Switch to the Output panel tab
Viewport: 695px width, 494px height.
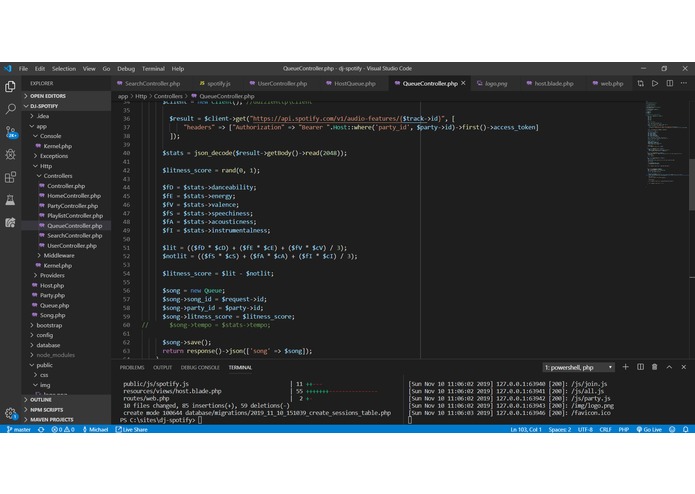162,367
